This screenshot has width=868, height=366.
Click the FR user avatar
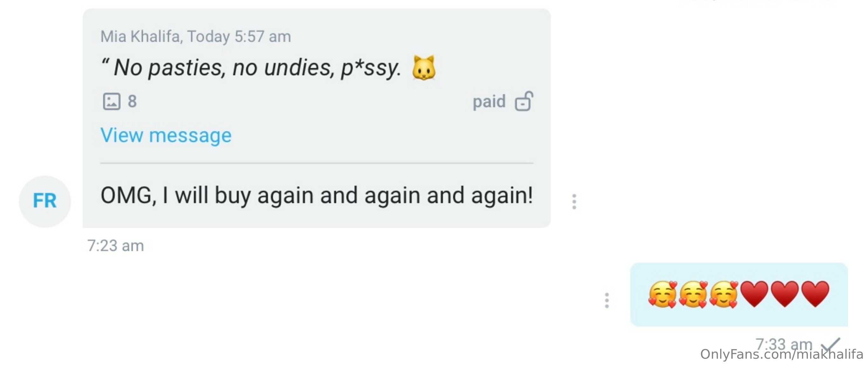pyautogui.click(x=45, y=201)
